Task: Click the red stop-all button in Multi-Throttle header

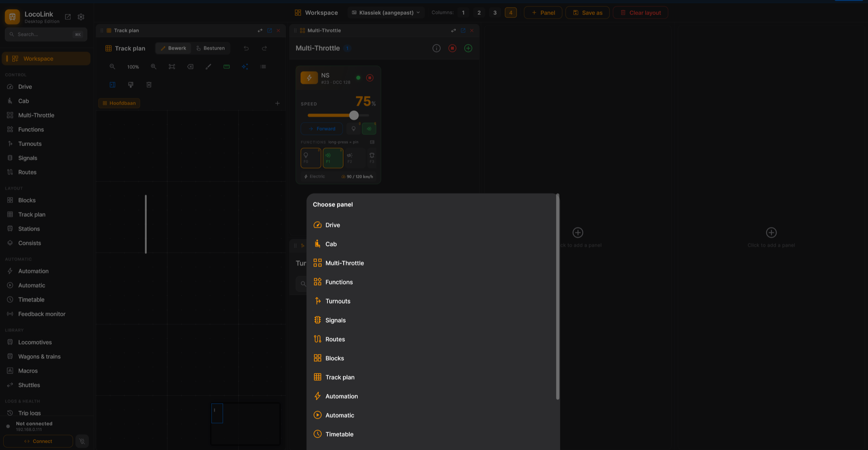Action: pyautogui.click(x=452, y=48)
